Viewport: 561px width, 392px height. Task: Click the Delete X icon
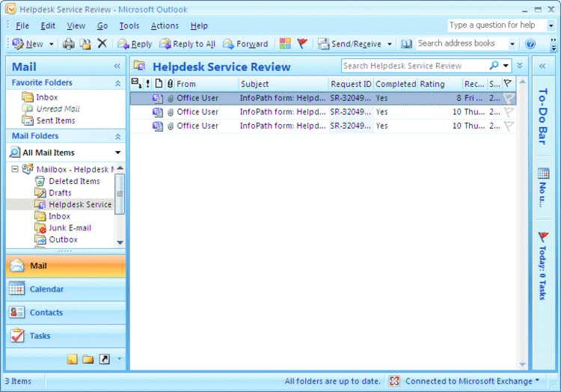coord(102,43)
